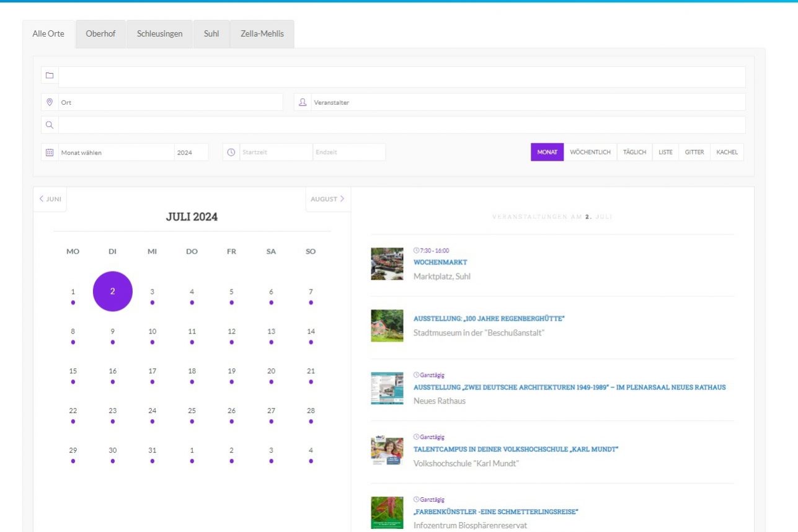Open the 2024 year dropdown
The image size is (798, 532).
coord(191,153)
